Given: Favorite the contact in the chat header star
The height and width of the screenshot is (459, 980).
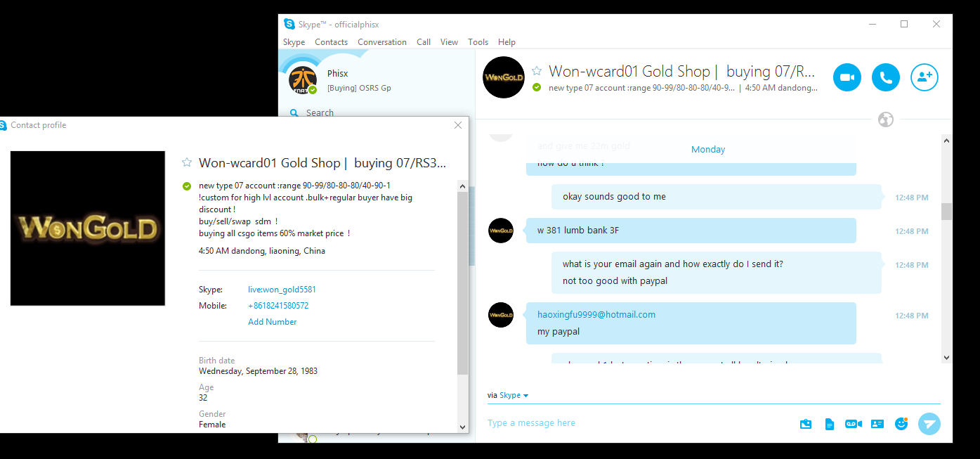Looking at the screenshot, I should pyautogui.click(x=537, y=71).
